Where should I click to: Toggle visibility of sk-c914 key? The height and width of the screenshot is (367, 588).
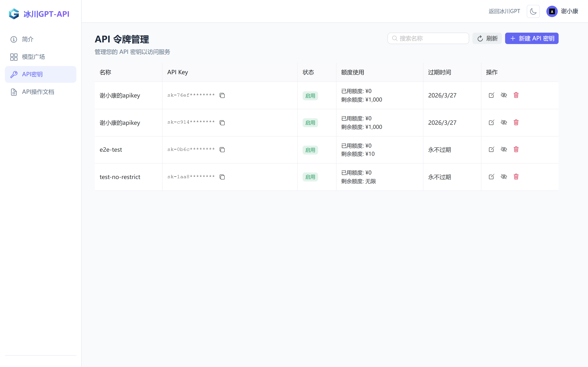click(504, 123)
